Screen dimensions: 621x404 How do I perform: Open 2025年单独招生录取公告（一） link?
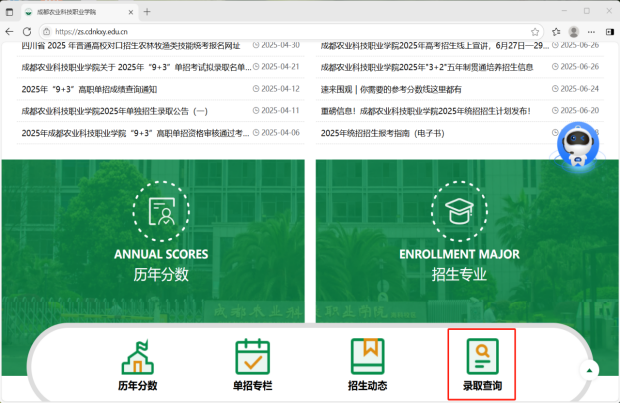pos(114,111)
